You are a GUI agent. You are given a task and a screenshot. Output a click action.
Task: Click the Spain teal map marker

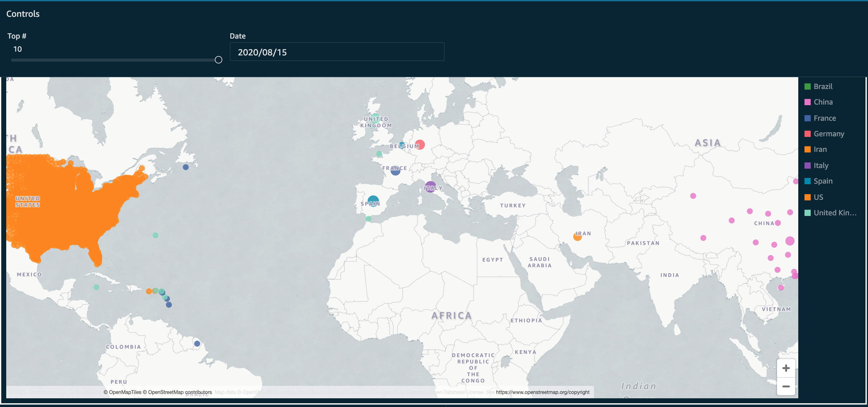373,201
